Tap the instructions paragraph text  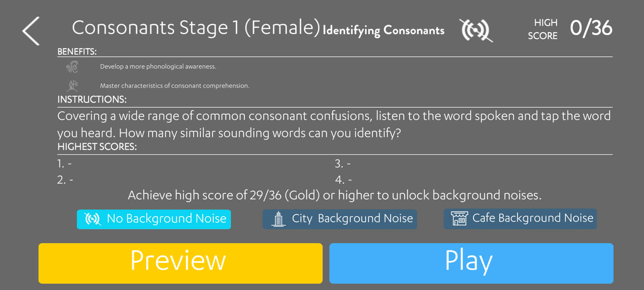333,124
